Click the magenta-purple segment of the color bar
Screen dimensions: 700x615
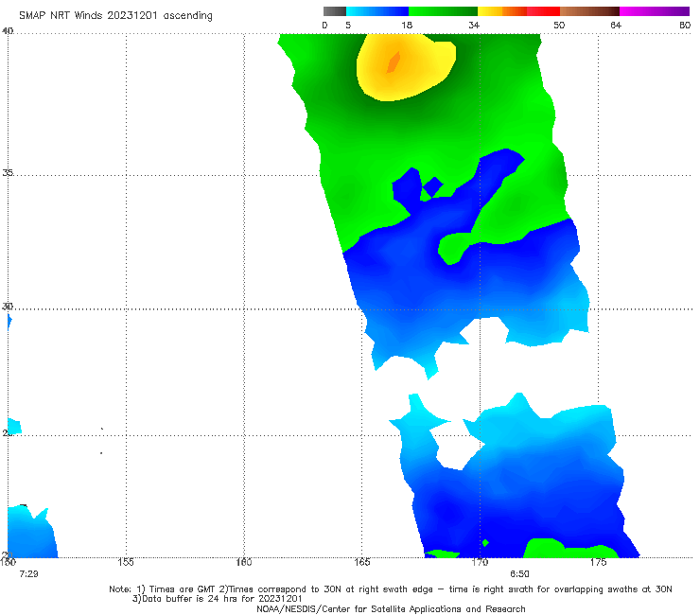pos(655,11)
